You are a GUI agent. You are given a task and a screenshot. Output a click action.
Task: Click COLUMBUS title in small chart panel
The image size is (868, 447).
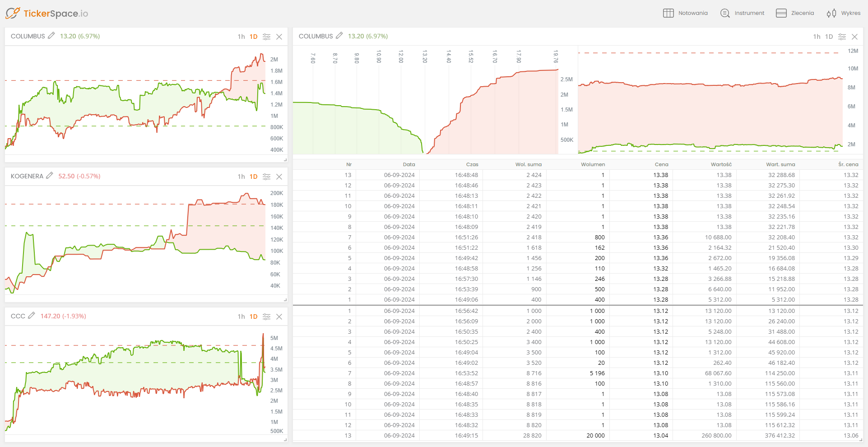pyautogui.click(x=28, y=36)
